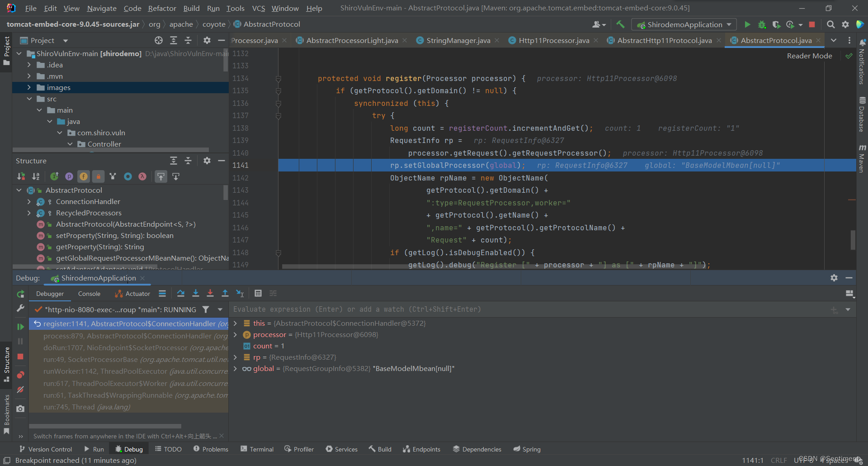
Task: Click Force Step Into (red arrow) icon
Action: point(210,294)
